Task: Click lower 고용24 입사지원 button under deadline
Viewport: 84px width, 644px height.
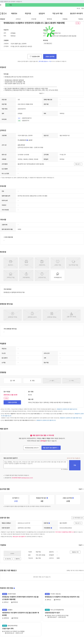Action: pos(12,402)
